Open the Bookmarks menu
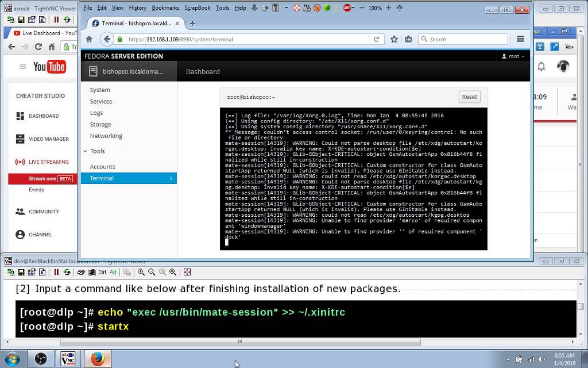The image size is (588, 368). pyautogui.click(x=165, y=8)
